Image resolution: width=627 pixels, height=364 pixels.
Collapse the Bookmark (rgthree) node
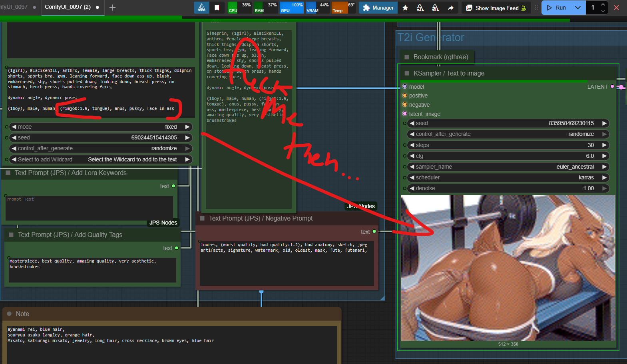(x=407, y=57)
